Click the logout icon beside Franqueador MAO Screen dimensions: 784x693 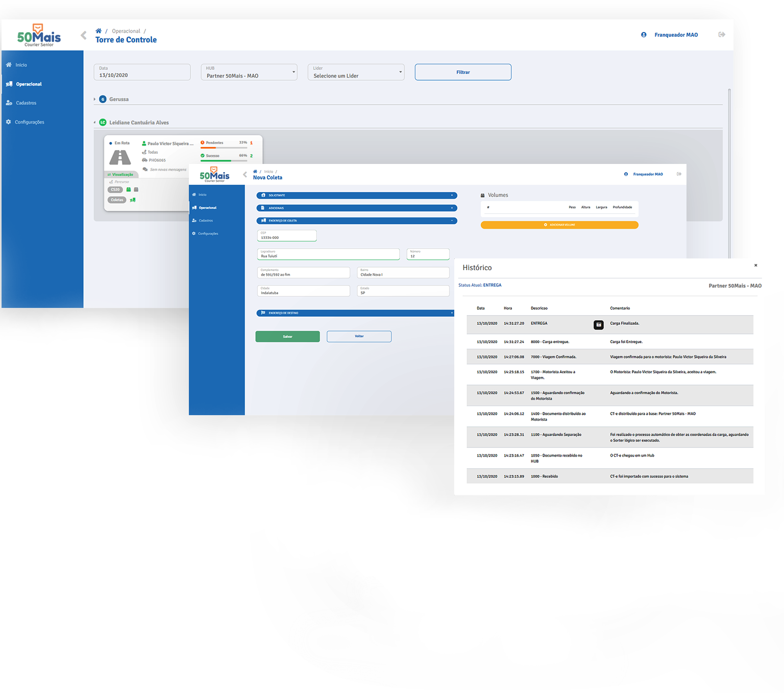pos(722,35)
